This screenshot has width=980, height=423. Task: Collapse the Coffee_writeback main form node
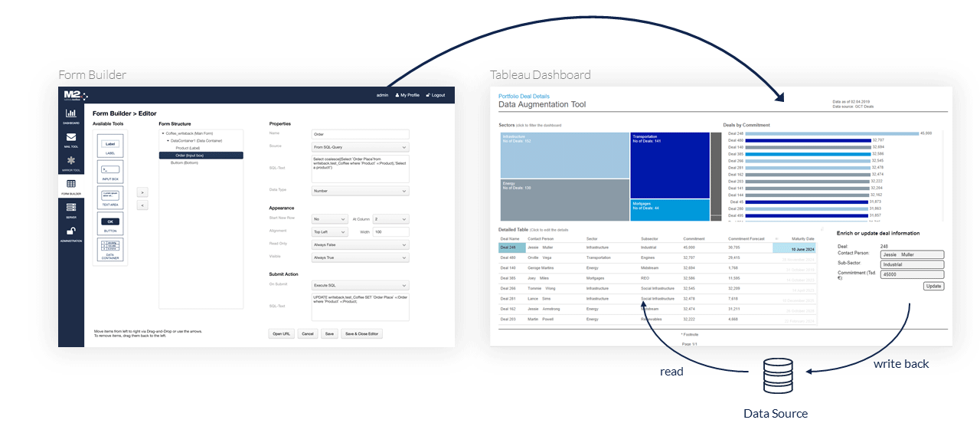[163, 133]
